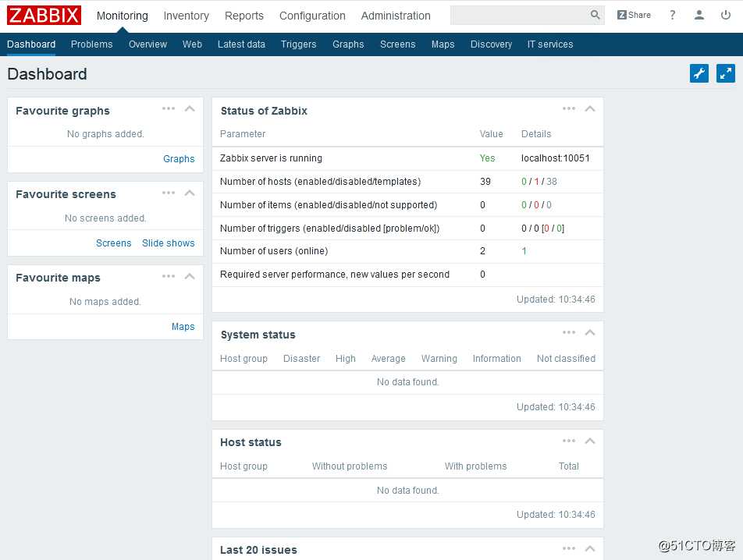Collapse the Host status widget
Image resolution: width=743 pixels, height=560 pixels.
[x=590, y=441]
